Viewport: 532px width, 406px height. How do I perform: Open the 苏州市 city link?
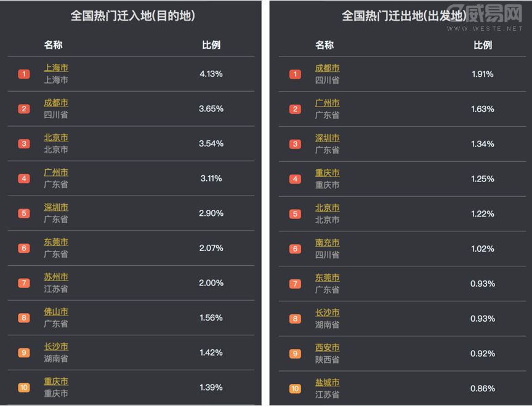click(x=56, y=277)
